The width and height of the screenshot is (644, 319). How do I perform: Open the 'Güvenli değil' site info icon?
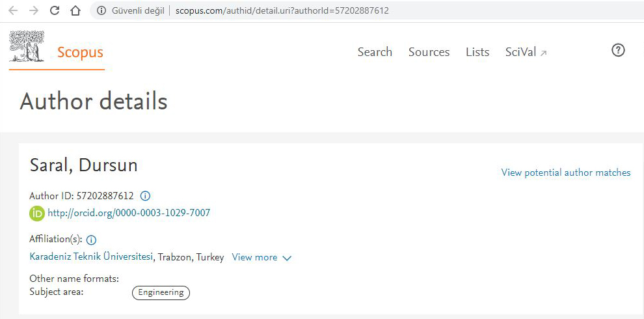click(101, 10)
